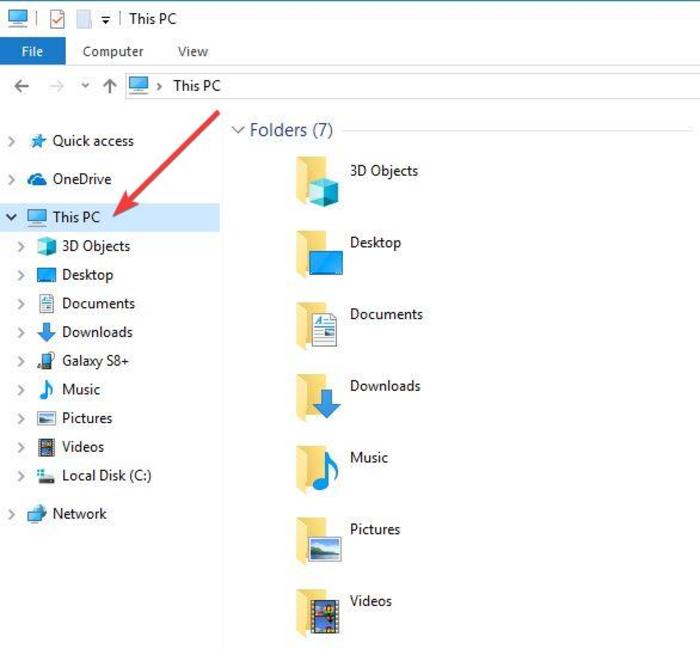Switch to the View ribbon tab
The width and height of the screenshot is (700, 649).
point(193,51)
